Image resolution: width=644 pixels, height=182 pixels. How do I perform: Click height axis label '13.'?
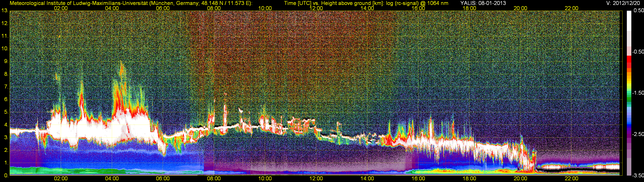point(5,11)
